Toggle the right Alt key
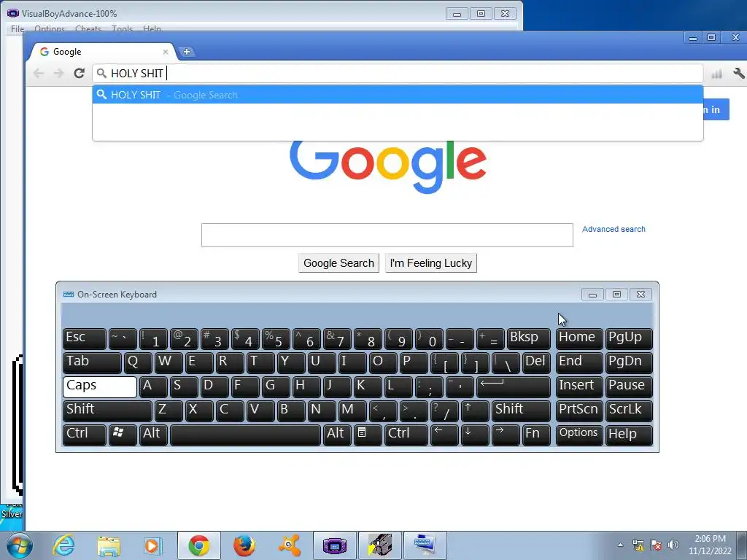This screenshot has width=747, height=560. click(337, 435)
